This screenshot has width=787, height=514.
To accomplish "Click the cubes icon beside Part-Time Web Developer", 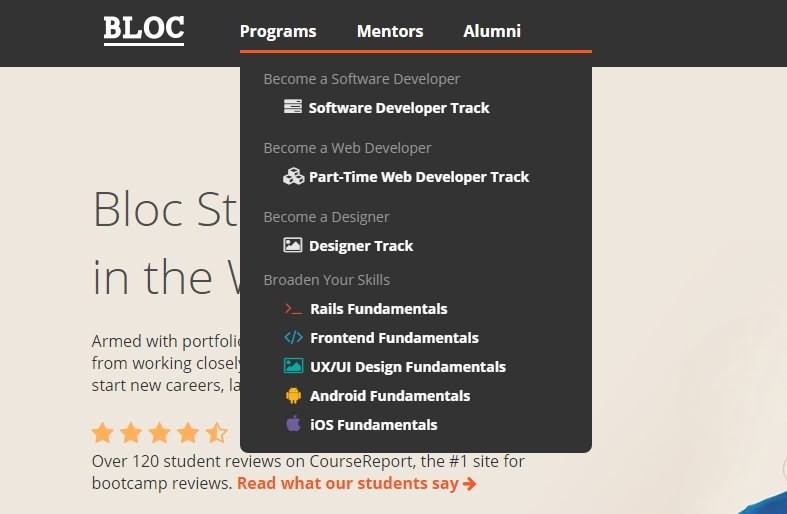I will (293, 176).
